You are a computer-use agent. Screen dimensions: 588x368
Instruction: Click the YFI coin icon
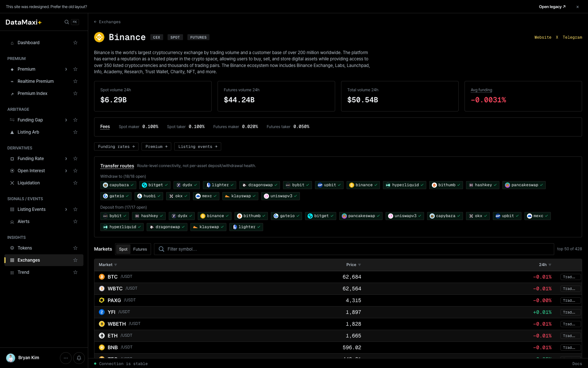pos(102,312)
